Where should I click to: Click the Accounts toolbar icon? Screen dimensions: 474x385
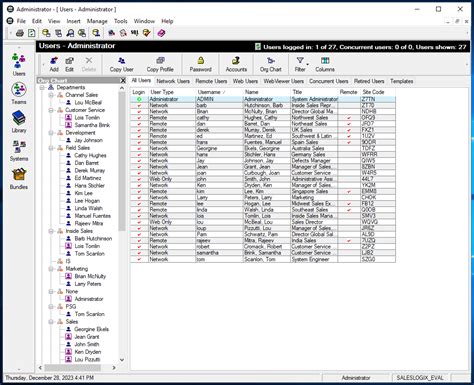pos(236,61)
